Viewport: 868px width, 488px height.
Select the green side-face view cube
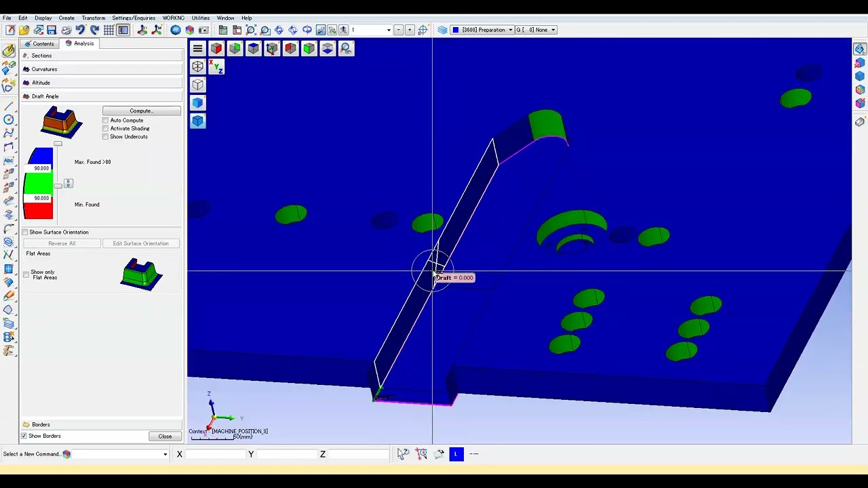pos(235,48)
